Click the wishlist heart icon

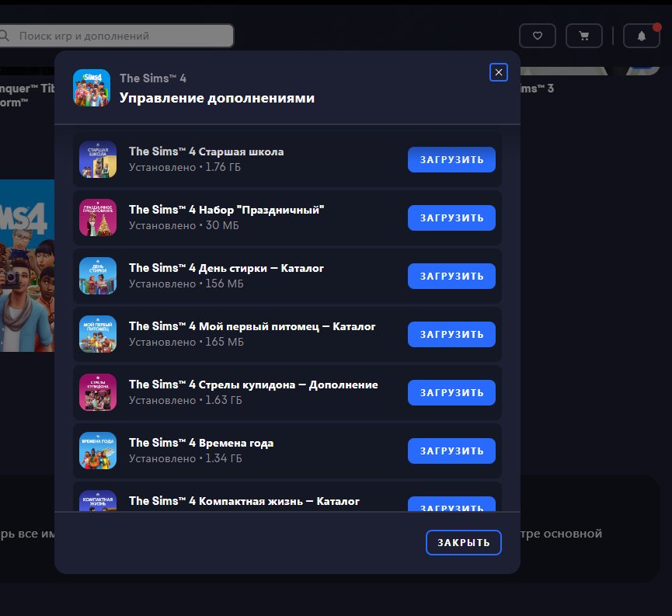tap(537, 36)
